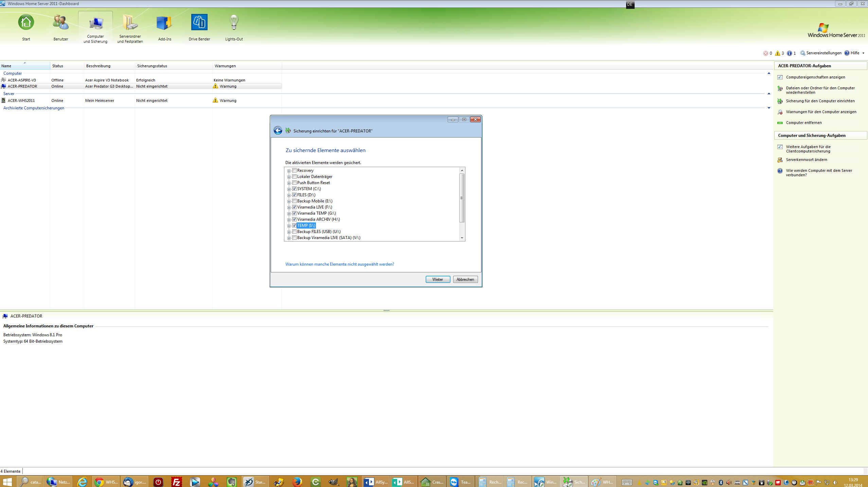
Task: Check the Push Button Reset checkbox
Action: pyautogui.click(x=294, y=182)
